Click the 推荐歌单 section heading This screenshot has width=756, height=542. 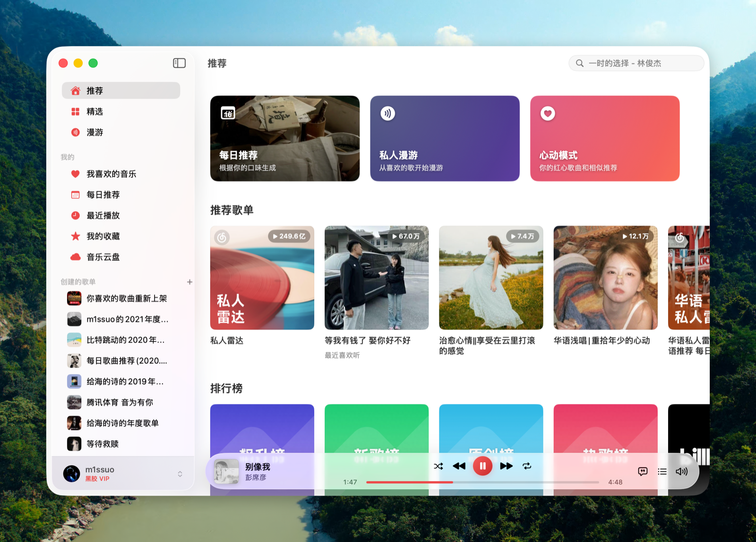tap(232, 210)
